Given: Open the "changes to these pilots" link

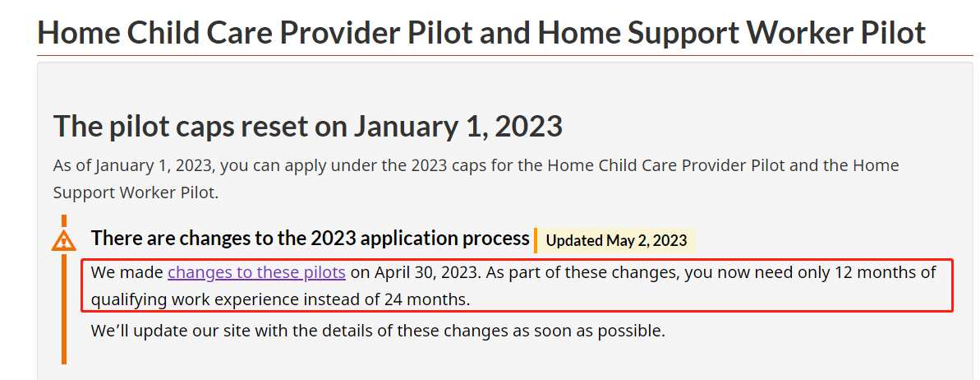Looking at the screenshot, I should click(256, 272).
